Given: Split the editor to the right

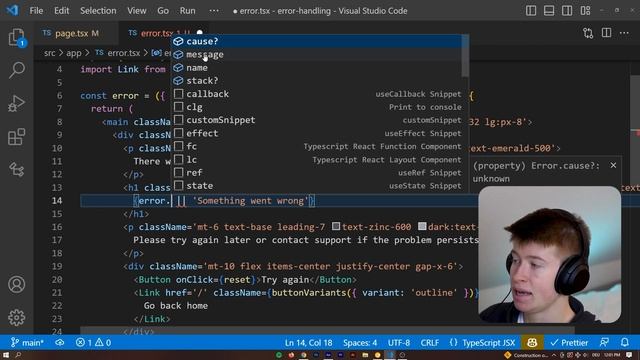Looking at the screenshot, I should pyautogui.click(x=606, y=33).
